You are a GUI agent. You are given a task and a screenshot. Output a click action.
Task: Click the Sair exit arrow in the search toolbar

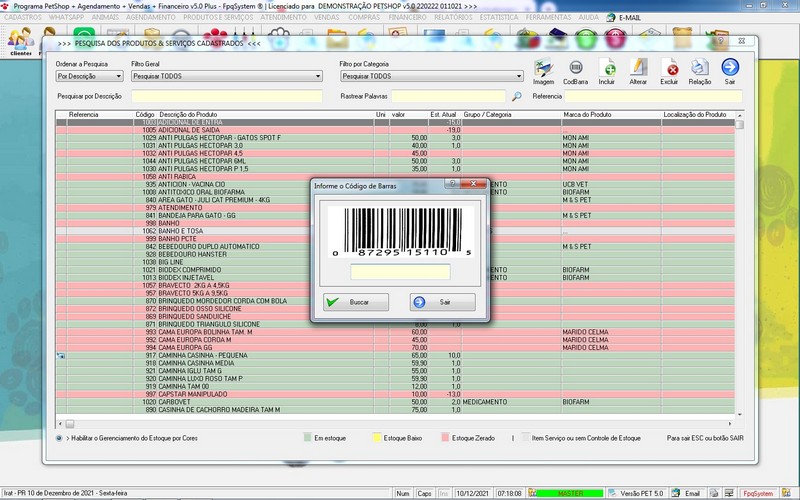tap(730, 71)
